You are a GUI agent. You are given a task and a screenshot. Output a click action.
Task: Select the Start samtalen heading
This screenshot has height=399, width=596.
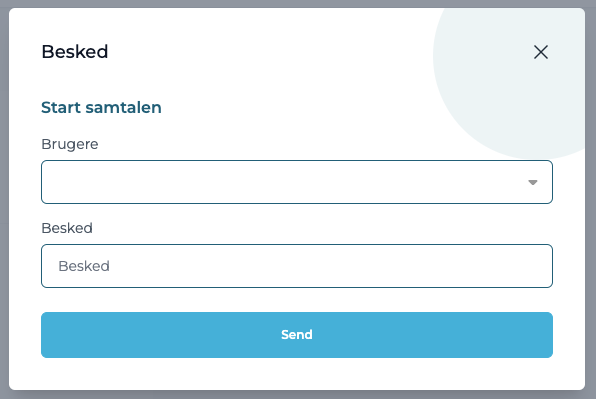[x=101, y=108]
